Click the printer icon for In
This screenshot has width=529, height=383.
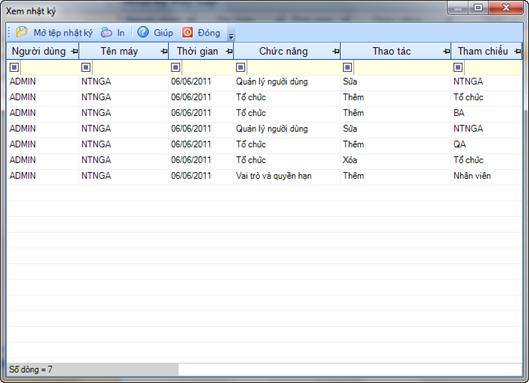[107, 32]
